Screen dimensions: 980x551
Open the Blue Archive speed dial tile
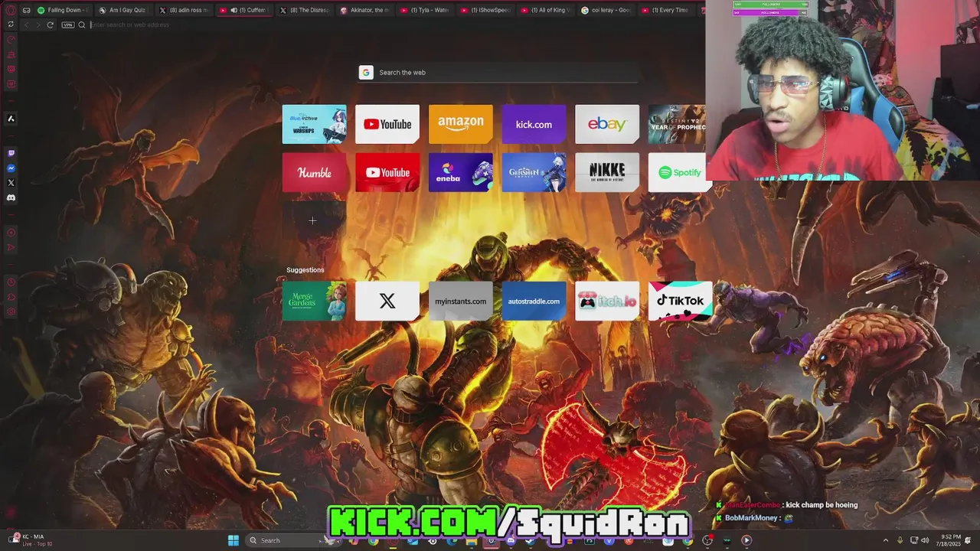(x=314, y=124)
